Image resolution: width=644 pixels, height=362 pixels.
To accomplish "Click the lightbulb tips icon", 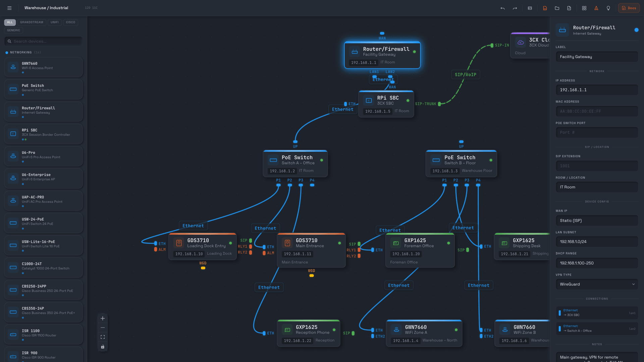I will click(x=608, y=8).
